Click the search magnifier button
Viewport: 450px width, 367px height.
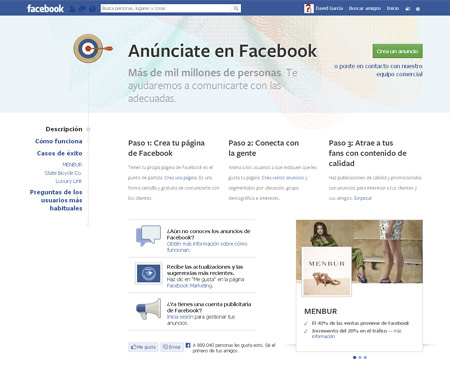[x=236, y=8]
